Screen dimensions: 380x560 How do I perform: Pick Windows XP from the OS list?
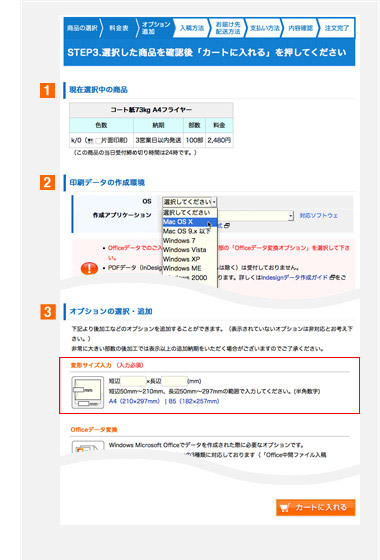(x=190, y=259)
